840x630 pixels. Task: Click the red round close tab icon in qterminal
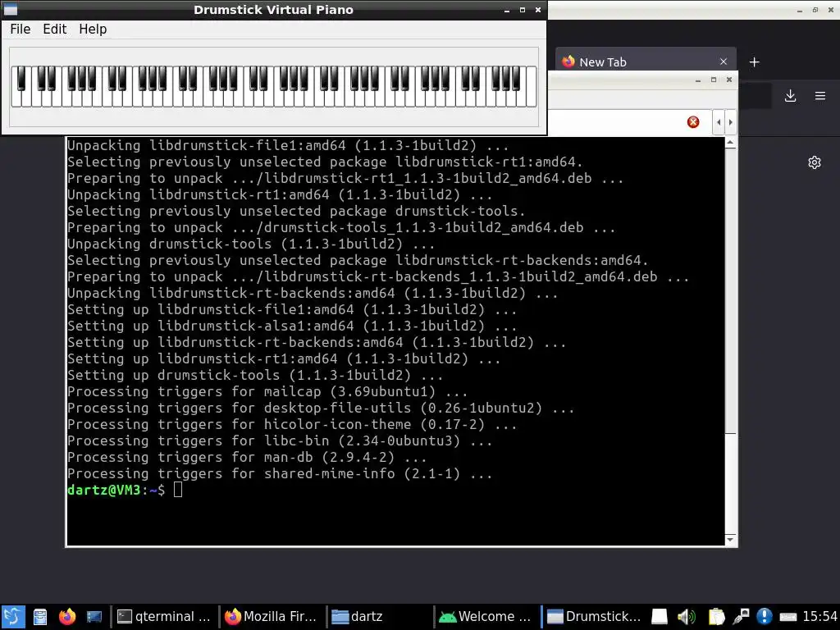693,122
